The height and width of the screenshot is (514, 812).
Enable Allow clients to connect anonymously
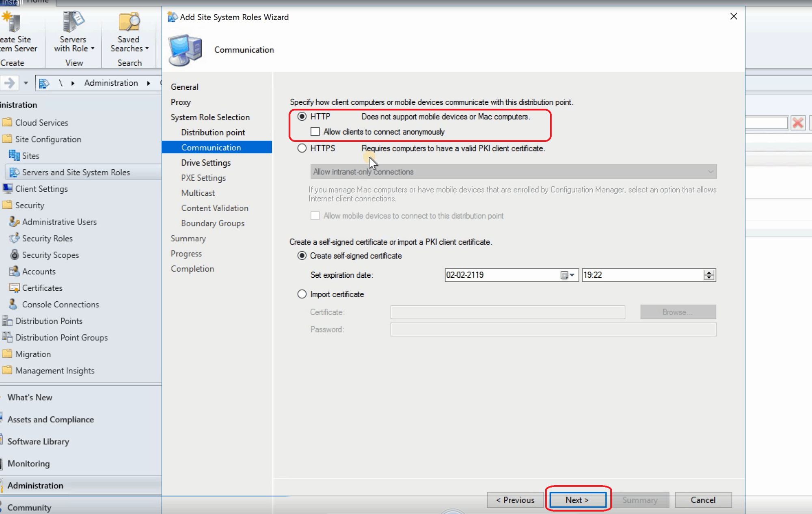click(315, 132)
